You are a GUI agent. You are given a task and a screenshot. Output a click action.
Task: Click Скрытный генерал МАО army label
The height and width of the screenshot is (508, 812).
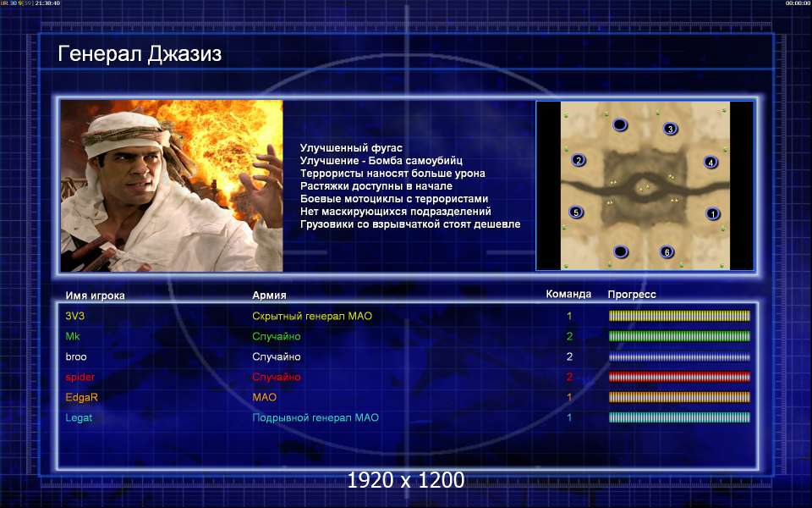[312, 316]
